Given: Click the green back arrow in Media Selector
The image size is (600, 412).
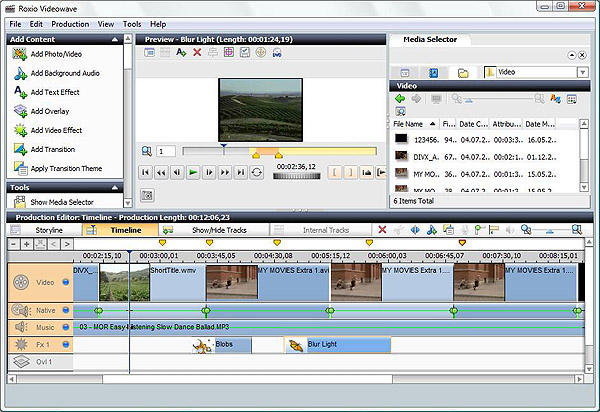Looking at the screenshot, I should 400,100.
